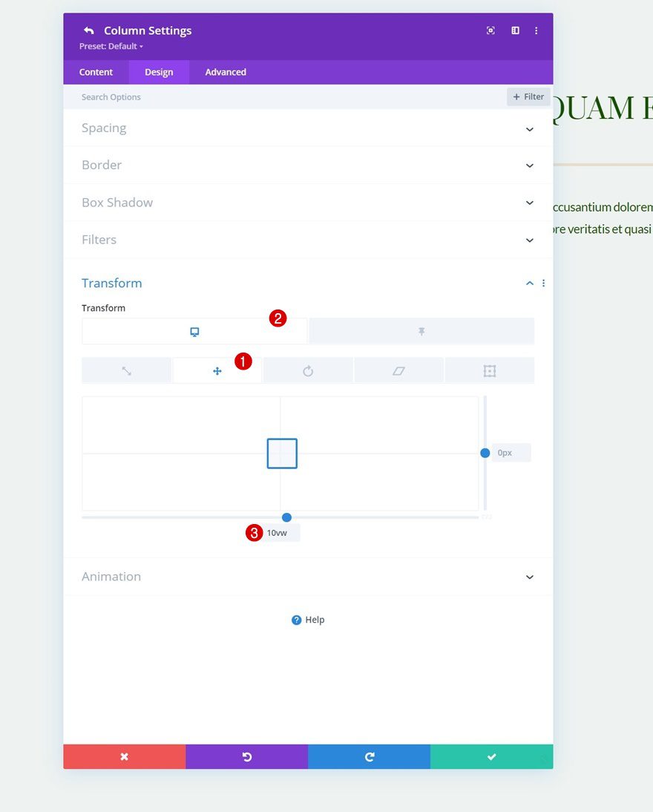The width and height of the screenshot is (653, 812).
Task: Switch to the Content tab
Action: point(96,72)
